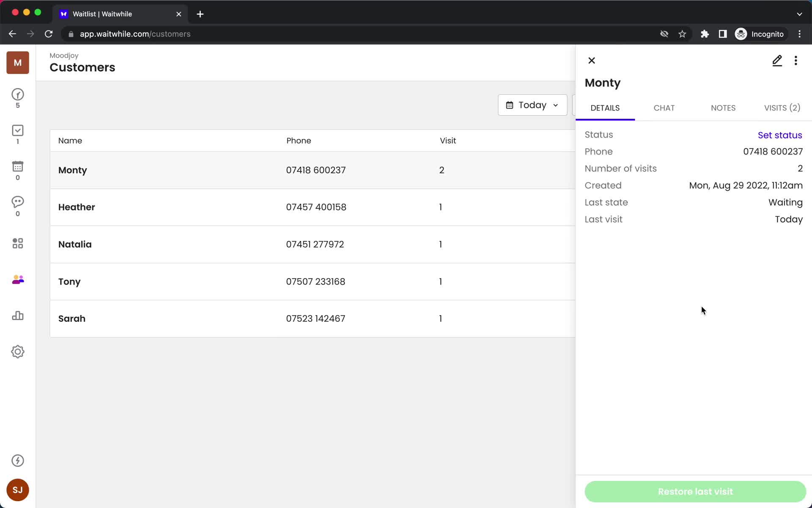The height and width of the screenshot is (508, 812).
Task: Click Restore last visit button
Action: coord(695,491)
